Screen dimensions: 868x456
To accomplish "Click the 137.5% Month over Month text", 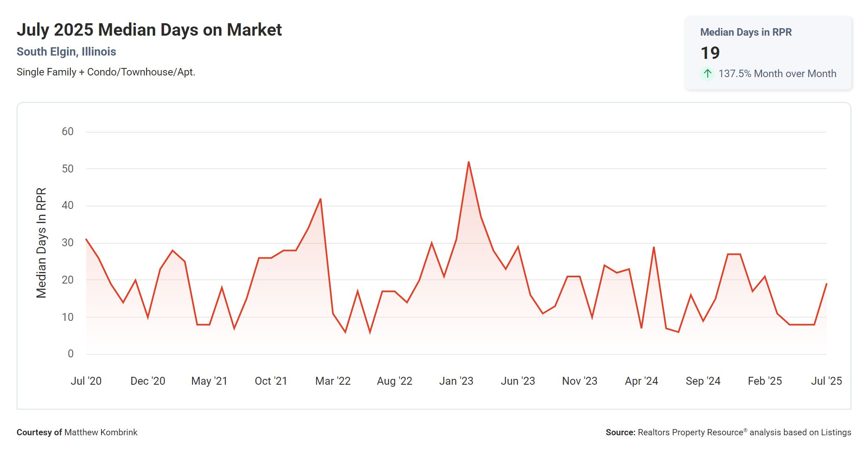I will (777, 74).
